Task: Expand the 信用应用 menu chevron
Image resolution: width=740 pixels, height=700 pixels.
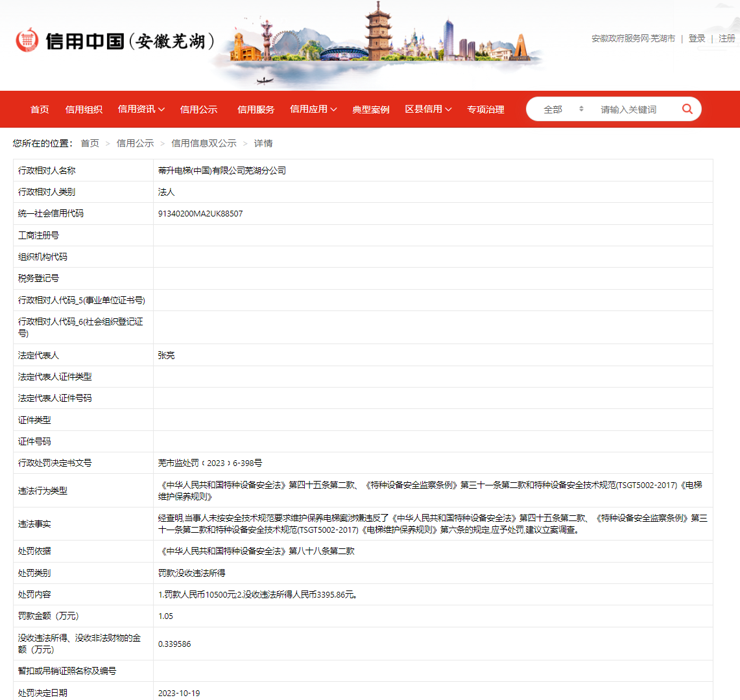Action: tap(333, 110)
